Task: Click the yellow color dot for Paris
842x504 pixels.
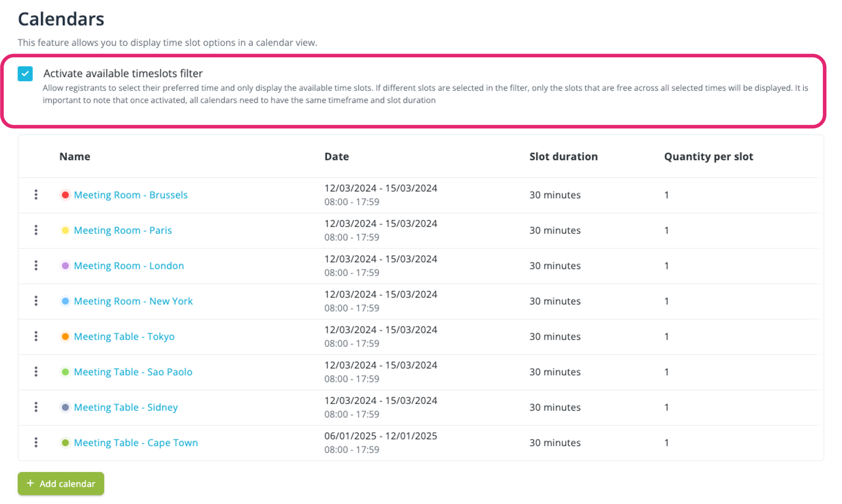Action: pyautogui.click(x=65, y=230)
